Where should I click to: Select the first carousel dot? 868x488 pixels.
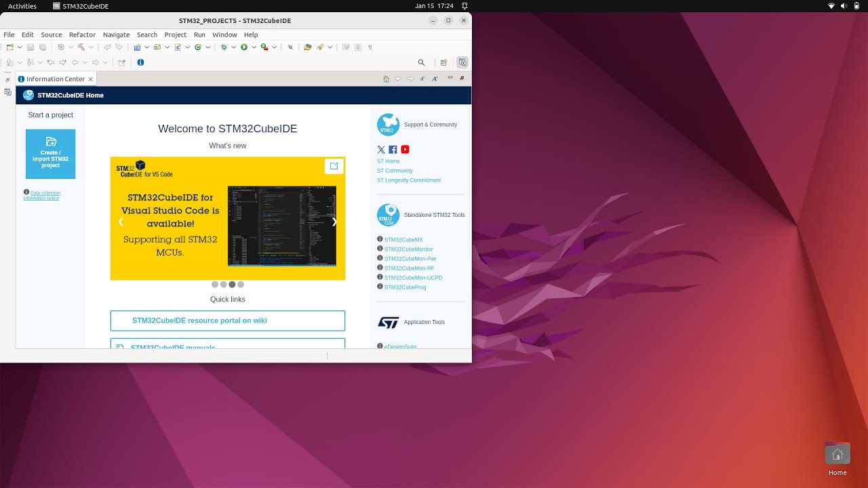pos(215,285)
